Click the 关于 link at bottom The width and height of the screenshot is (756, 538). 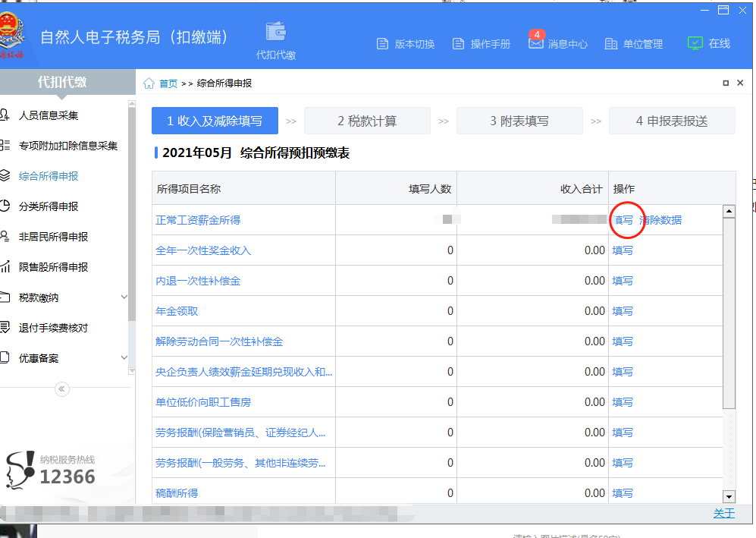coord(724,514)
